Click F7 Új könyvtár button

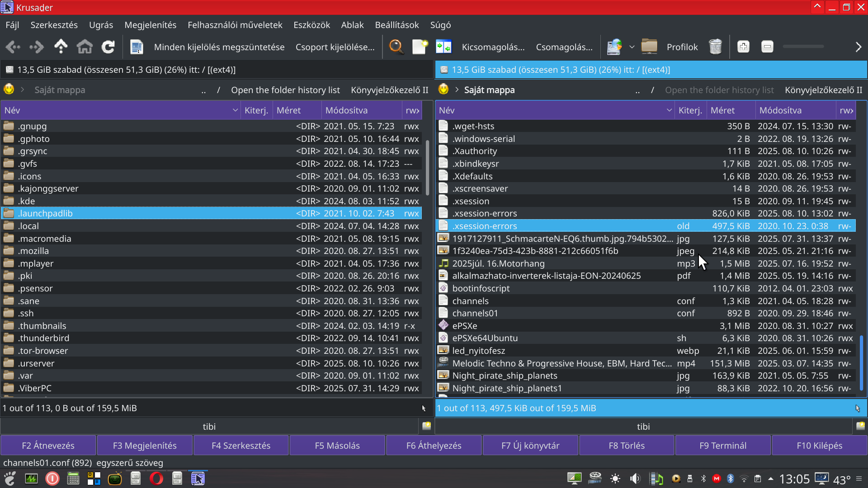pos(530,446)
